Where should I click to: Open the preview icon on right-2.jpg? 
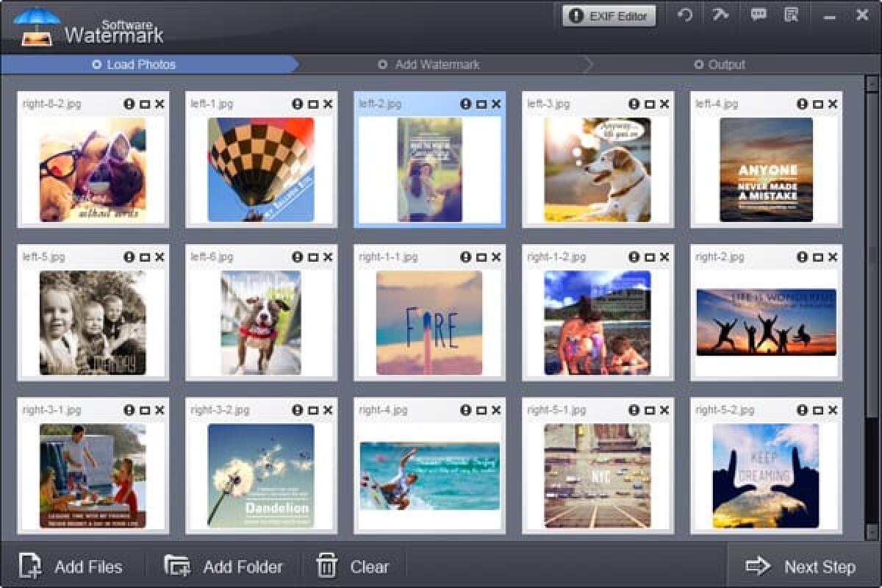pyautogui.click(x=817, y=257)
